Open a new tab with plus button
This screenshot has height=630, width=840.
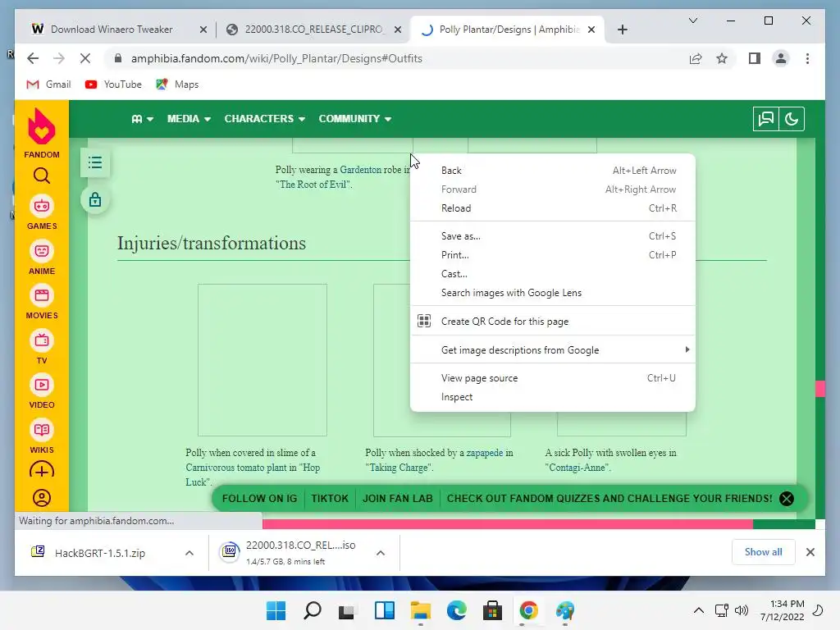pyautogui.click(x=622, y=30)
